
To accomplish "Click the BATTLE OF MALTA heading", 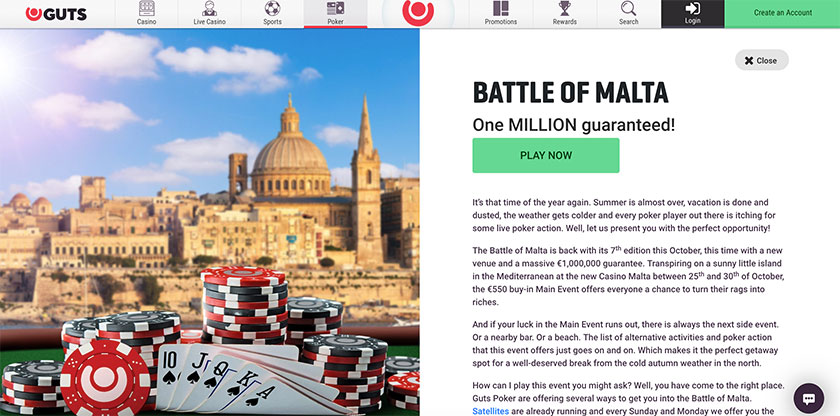I will coord(571,93).
